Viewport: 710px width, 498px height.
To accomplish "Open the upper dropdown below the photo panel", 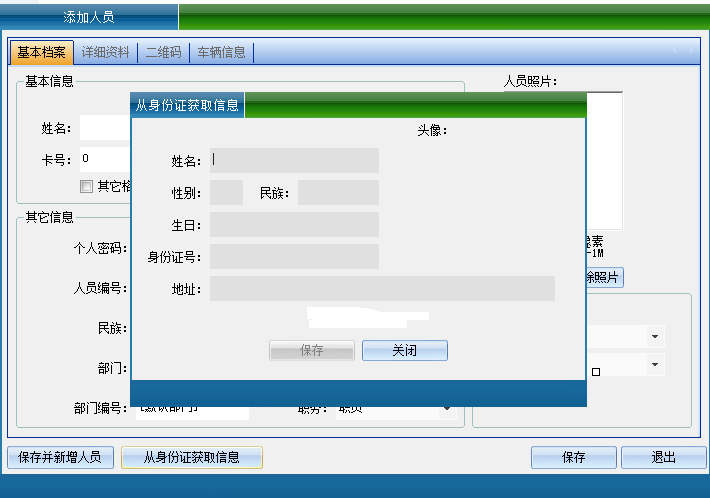I will pos(655,336).
